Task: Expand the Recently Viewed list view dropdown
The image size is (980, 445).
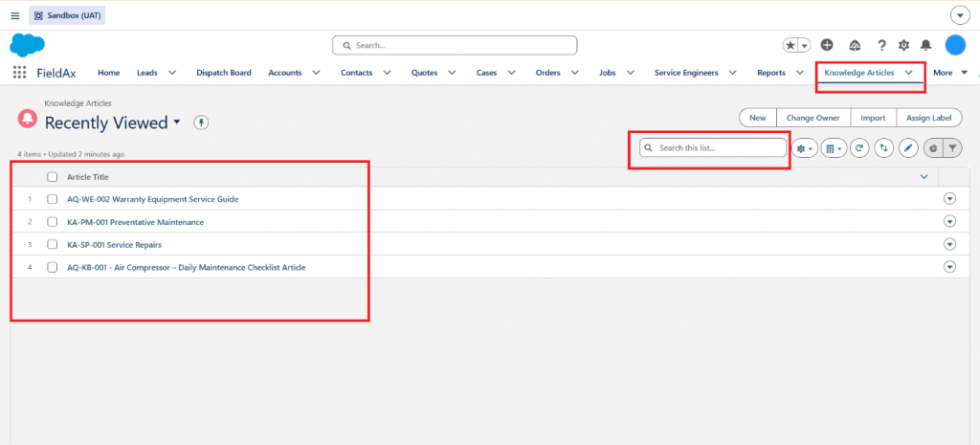Action: pyautogui.click(x=177, y=122)
